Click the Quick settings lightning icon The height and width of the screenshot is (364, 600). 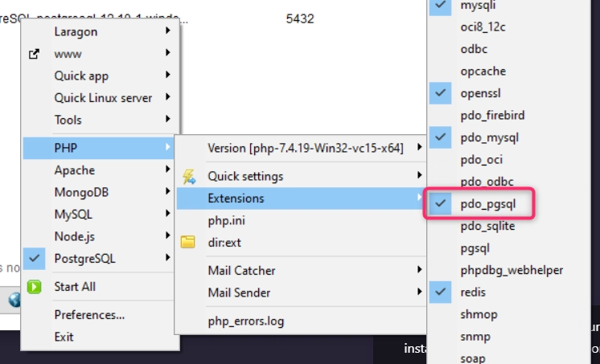pyautogui.click(x=189, y=177)
